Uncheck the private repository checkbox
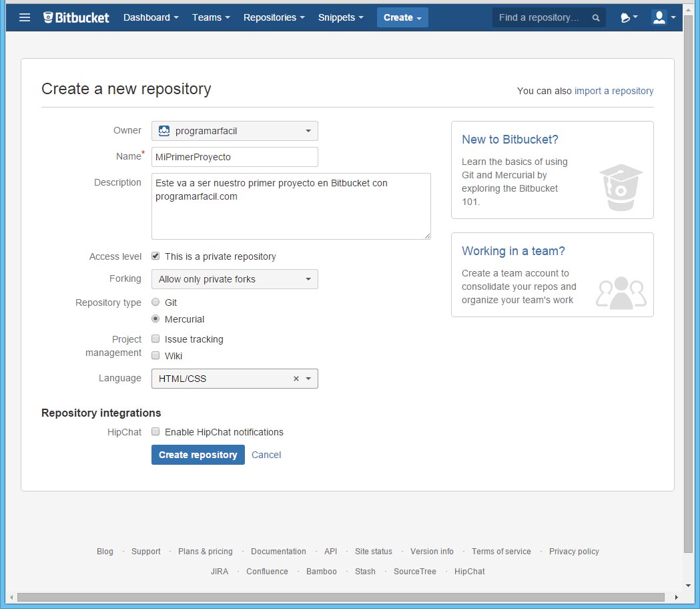This screenshot has height=609, width=700. [155, 256]
